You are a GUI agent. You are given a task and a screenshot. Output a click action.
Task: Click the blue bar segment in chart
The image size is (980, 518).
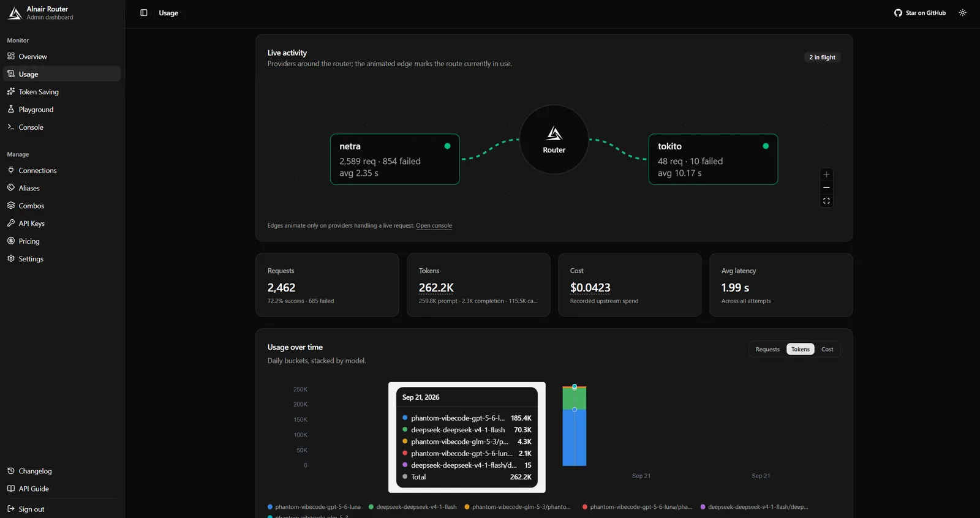coord(575,438)
